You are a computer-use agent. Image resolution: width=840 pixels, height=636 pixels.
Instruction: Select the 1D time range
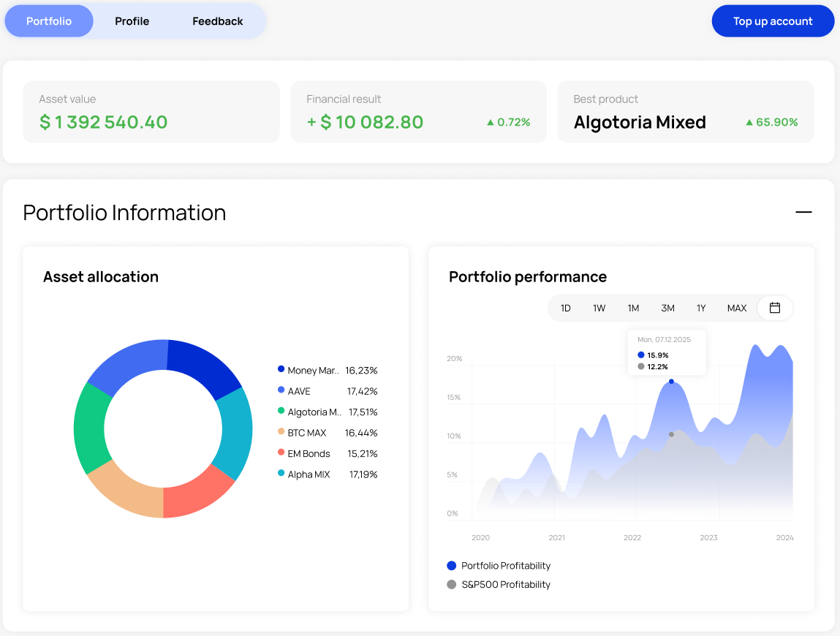click(565, 308)
